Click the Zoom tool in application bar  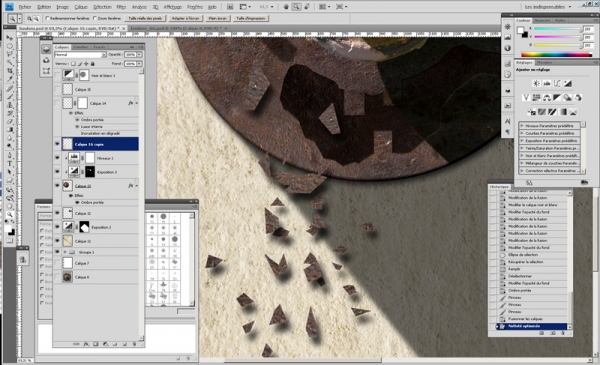[296, 7]
